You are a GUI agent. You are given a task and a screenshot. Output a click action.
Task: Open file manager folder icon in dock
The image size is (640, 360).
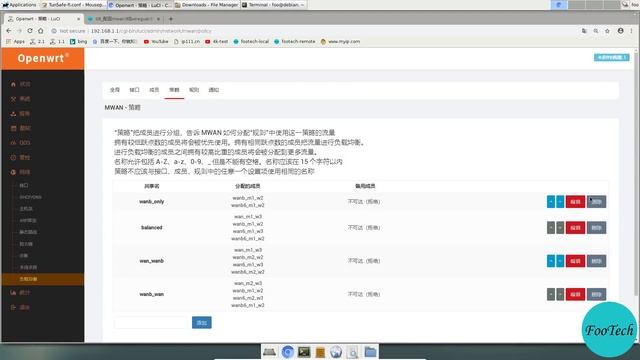click(x=370, y=351)
